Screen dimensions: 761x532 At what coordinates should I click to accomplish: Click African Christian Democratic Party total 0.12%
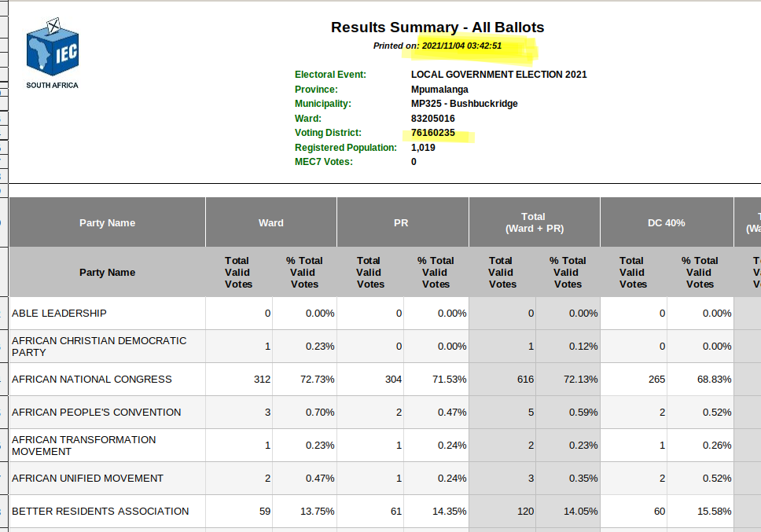[583, 347]
